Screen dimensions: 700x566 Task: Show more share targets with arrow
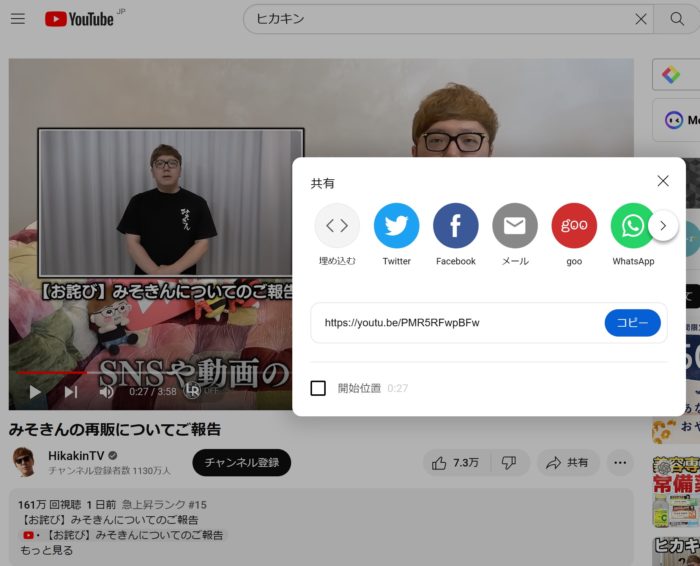[x=663, y=226]
